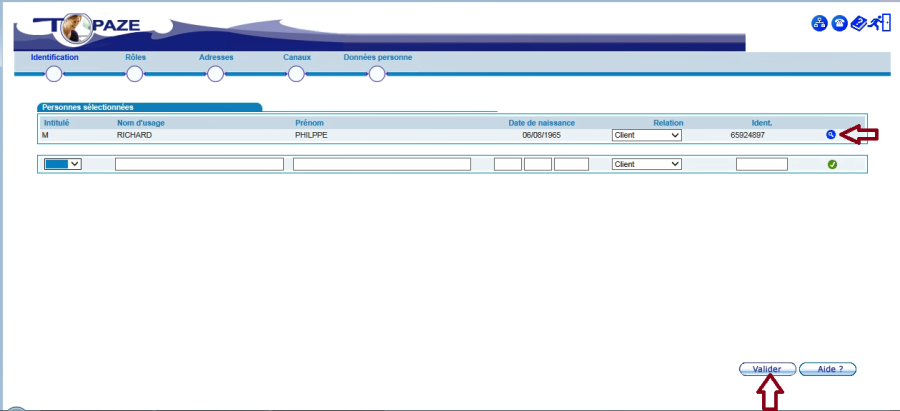
Task: Click the magnifier icon for RICHARD's row
Action: coord(830,135)
